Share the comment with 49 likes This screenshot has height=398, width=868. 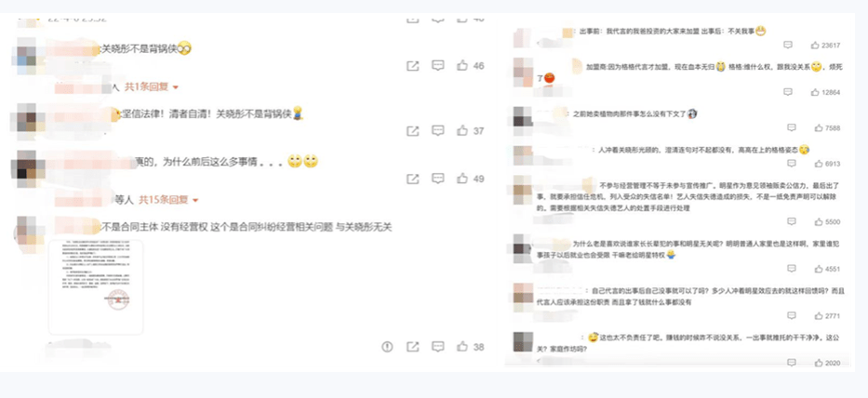point(412,179)
